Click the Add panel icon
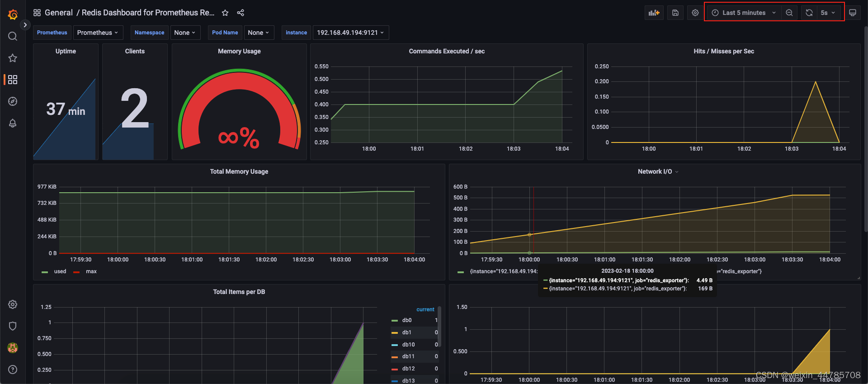This screenshot has width=868, height=384. point(654,13)
